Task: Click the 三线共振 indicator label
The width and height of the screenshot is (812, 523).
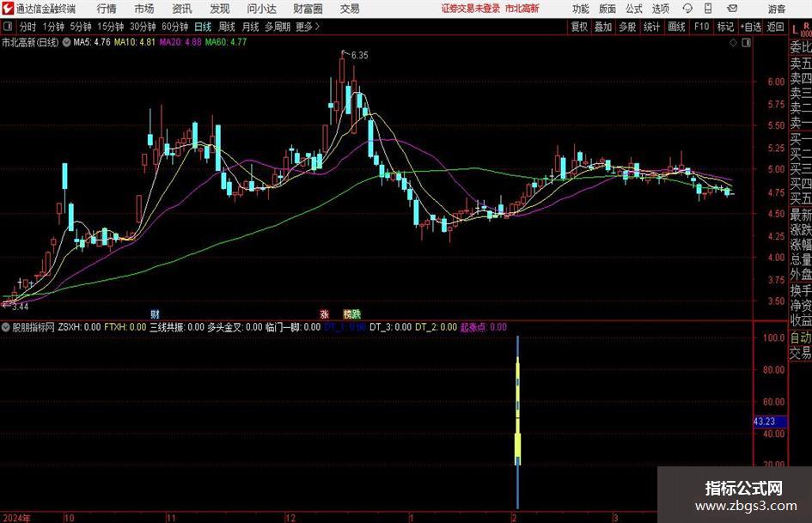Action: click(x=177, y=326)
